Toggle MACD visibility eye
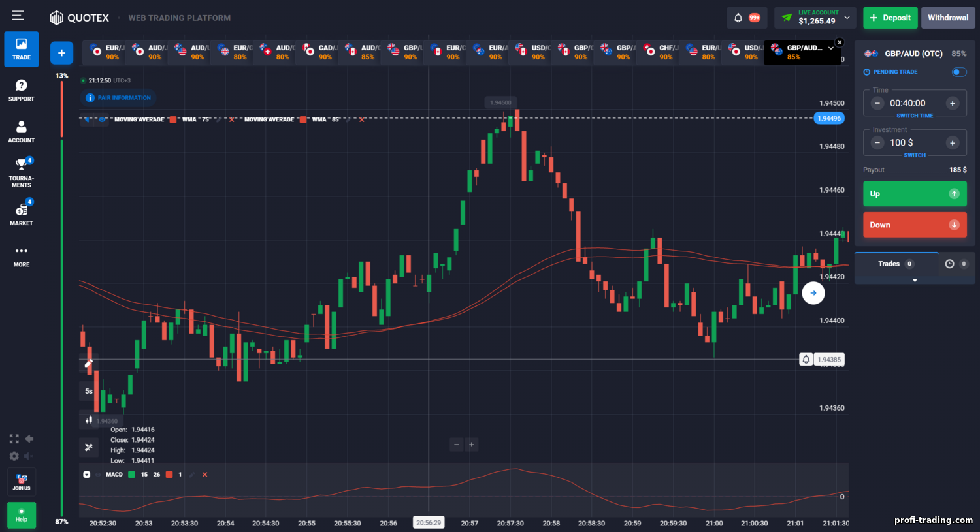980x532 pixels. tap(99, 475)
